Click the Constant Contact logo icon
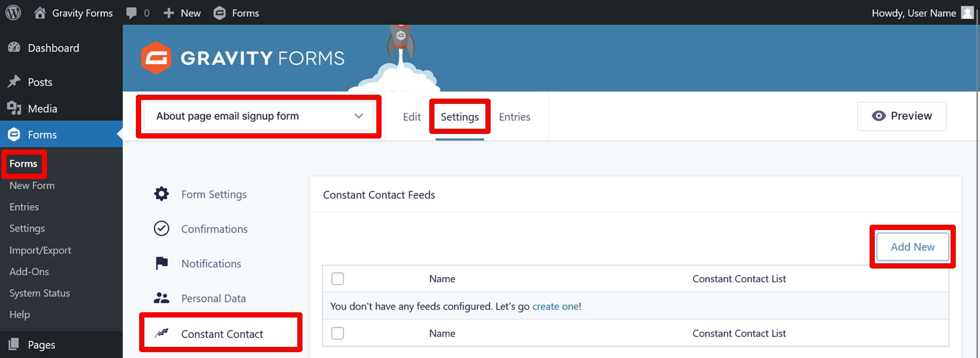The height and width of the screenshot is (358, 980). [161, 334]
